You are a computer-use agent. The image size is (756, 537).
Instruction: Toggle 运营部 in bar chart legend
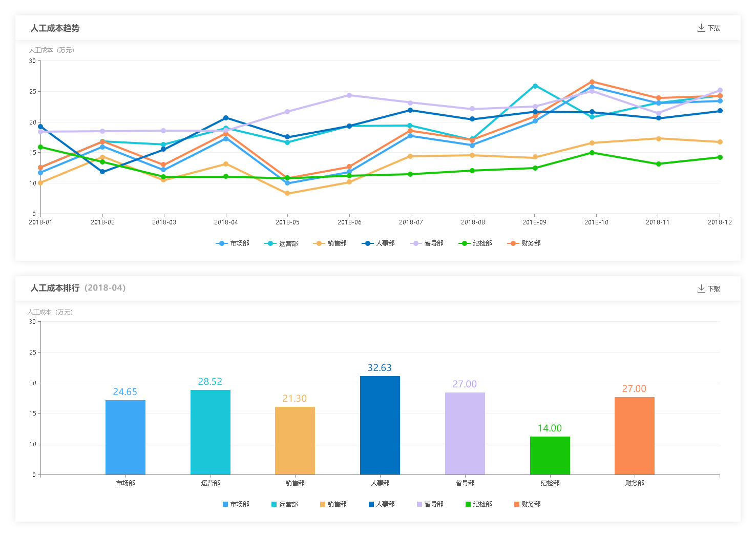(284, 504)
